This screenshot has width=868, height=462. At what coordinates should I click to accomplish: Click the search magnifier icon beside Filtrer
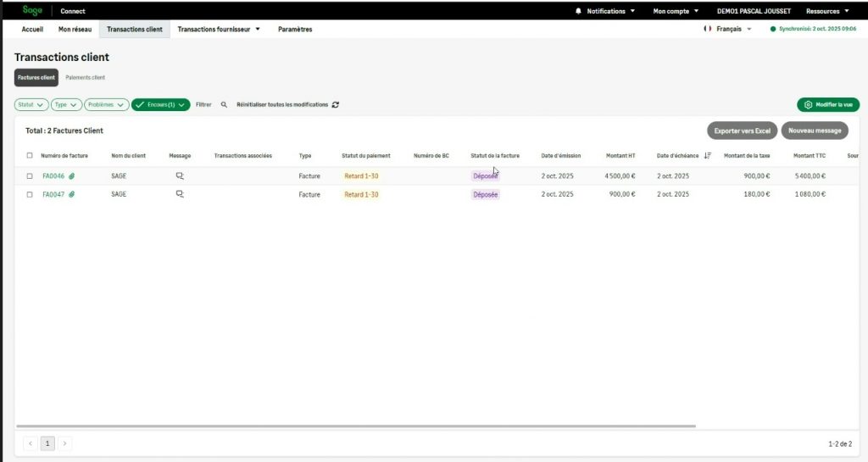click(224, 105)
